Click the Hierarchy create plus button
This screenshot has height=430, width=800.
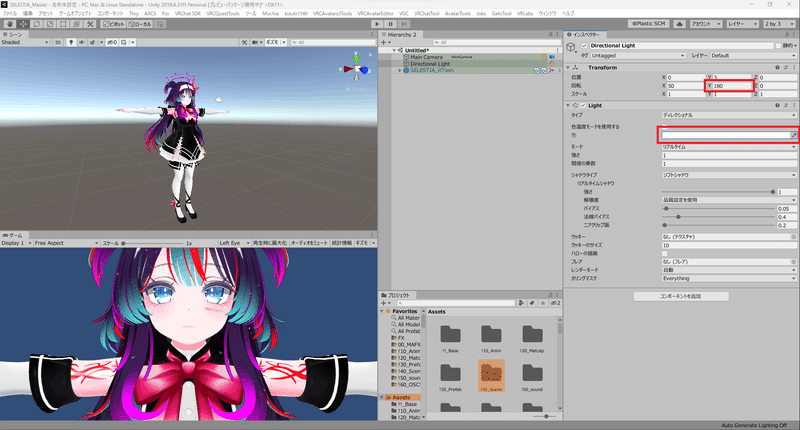pyautogui.click(x=384, y=42)
